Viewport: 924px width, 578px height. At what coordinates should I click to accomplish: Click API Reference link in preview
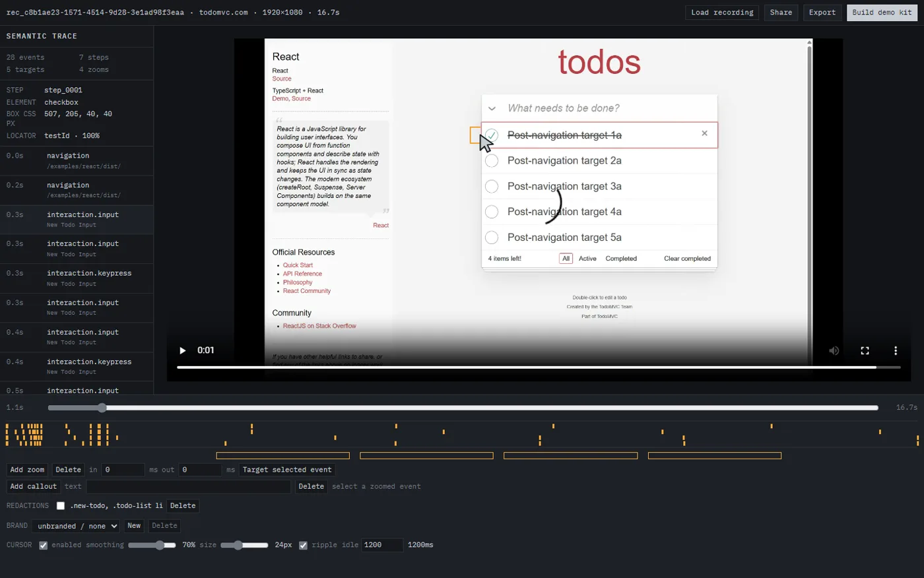pyautogui.click(x=302, y=274)
